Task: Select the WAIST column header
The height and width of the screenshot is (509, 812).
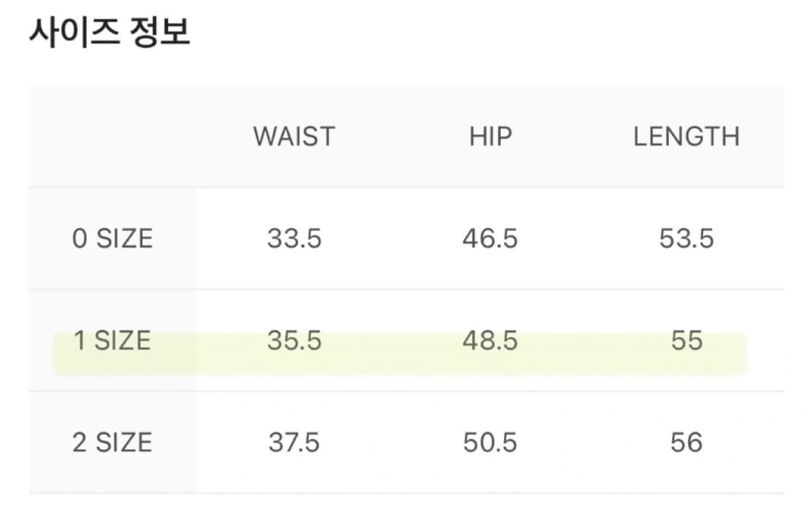Action: pos(294,136)
